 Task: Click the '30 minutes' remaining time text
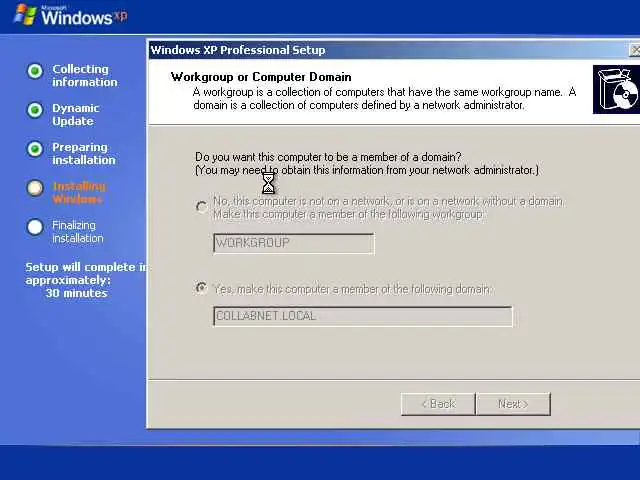(x=76, y=293)
